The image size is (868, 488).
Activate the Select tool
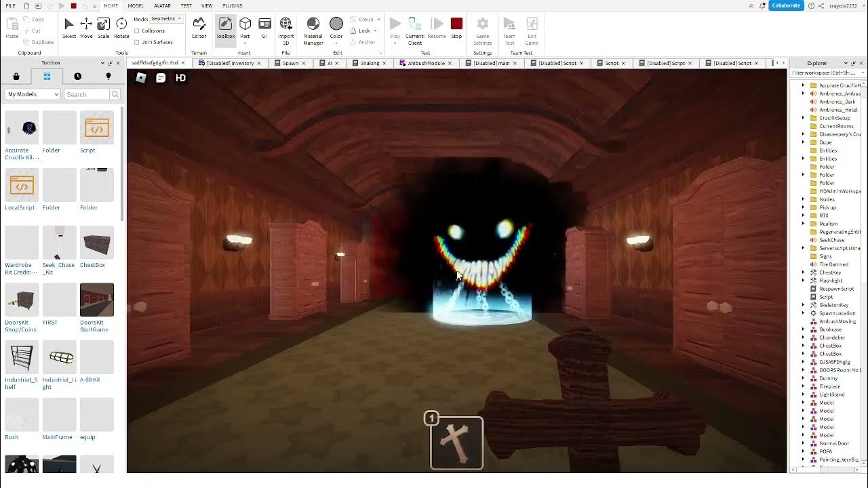click(69, 28)
